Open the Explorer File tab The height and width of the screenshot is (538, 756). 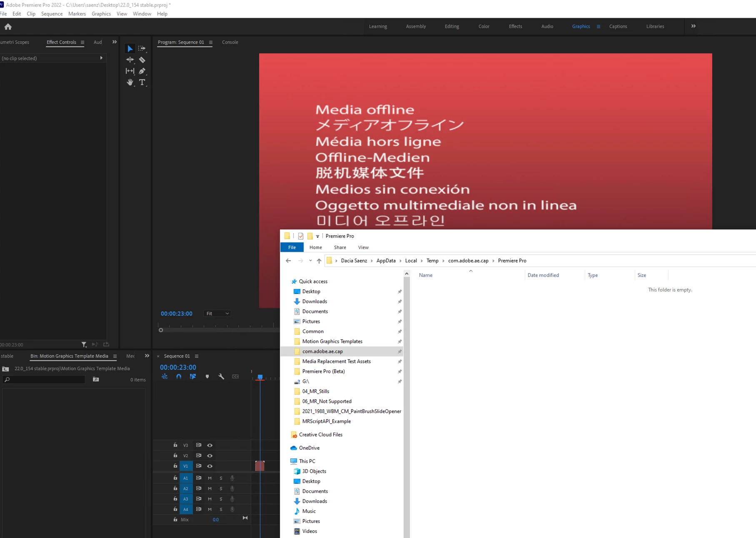292,247
